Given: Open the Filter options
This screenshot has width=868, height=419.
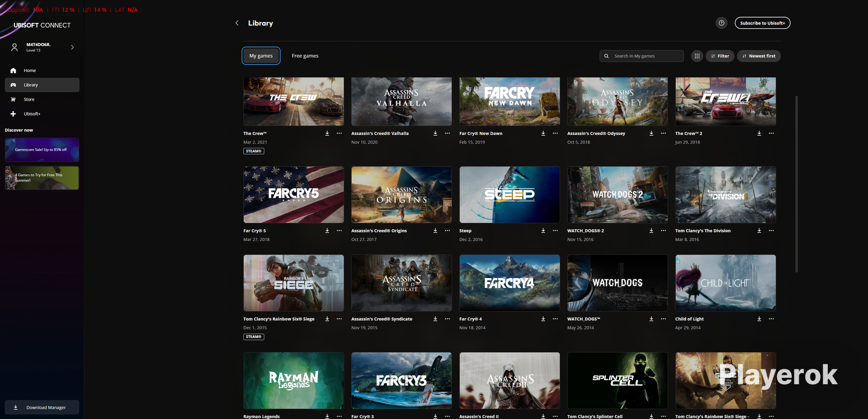Looking at the screenshot, I should click(720, 56).
